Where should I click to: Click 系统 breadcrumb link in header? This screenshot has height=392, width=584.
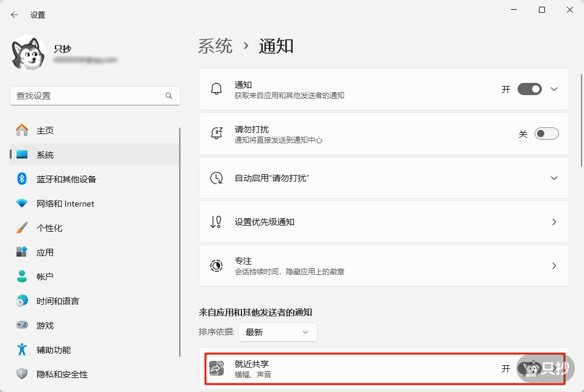(215, 46)
